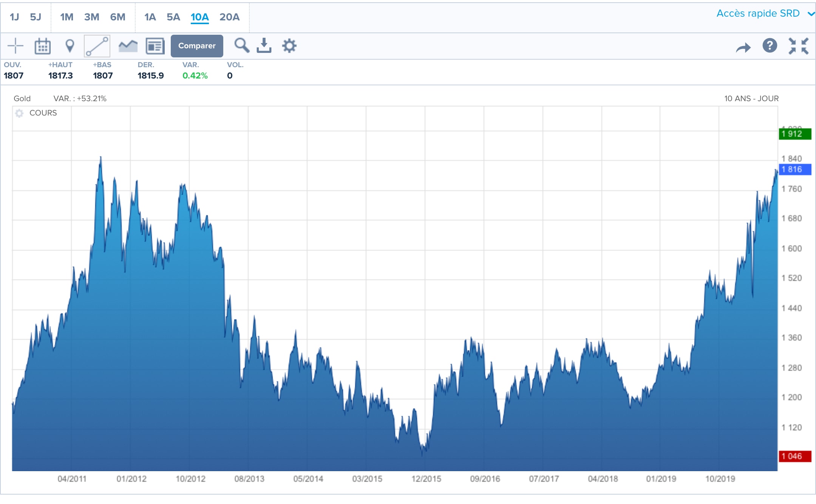Choose the 1M period option

click(x=66, y=17)
